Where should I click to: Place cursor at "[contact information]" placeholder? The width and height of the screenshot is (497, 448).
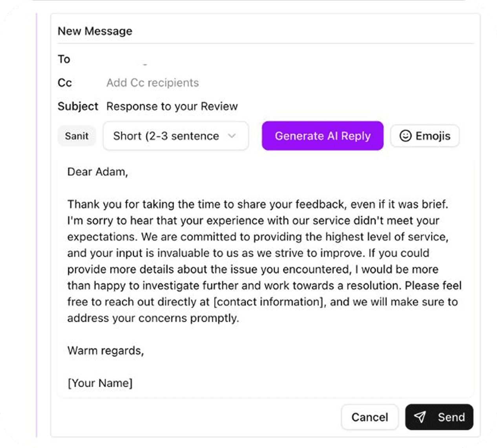tap(268, 302)
